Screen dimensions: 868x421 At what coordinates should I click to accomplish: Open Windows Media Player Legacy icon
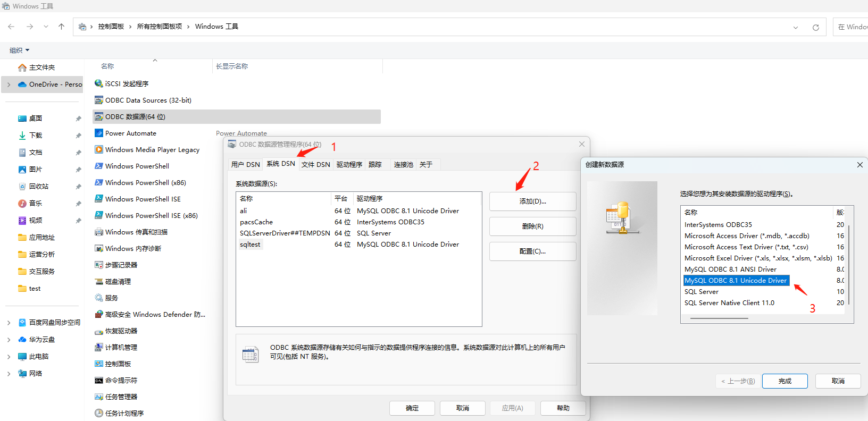(x=98, y=149)
